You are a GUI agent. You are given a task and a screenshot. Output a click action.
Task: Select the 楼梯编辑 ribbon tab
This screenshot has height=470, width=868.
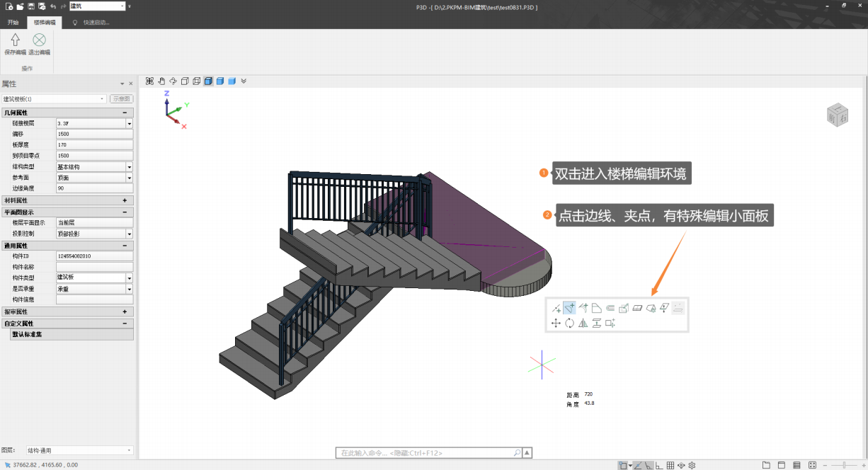[x=45, y=23]
